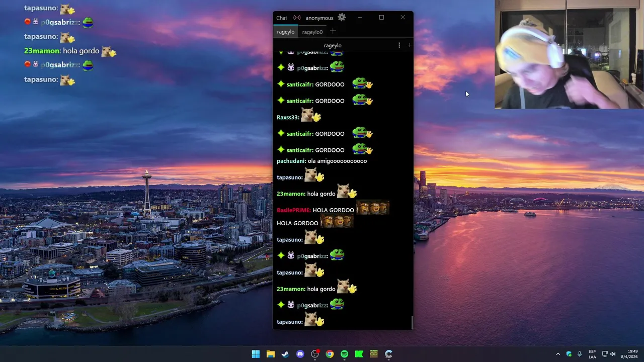The image size is (644, 362).
Task: Click the emote after BasilePRIME's first HOLA GORDOO
Action: click(373, 208)
